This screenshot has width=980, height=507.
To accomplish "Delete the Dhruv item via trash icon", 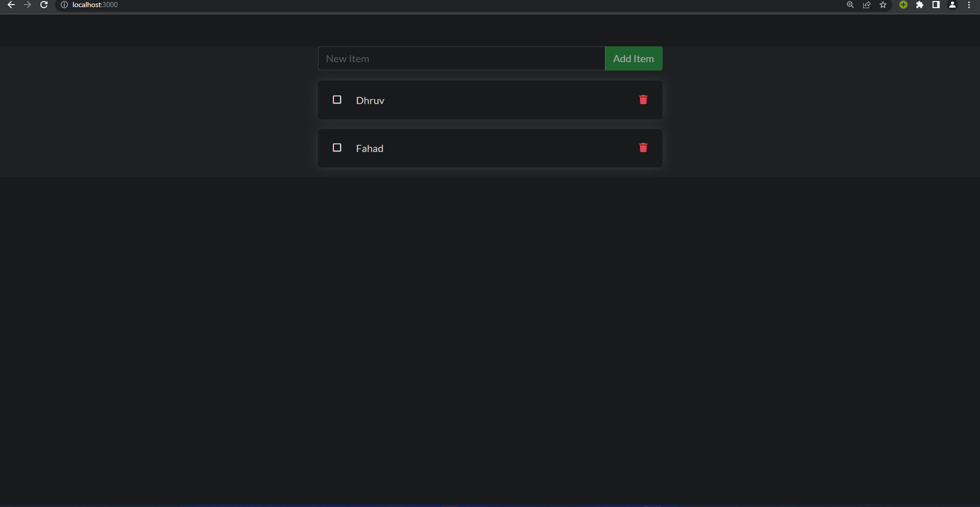I will [x=643, y=100].
